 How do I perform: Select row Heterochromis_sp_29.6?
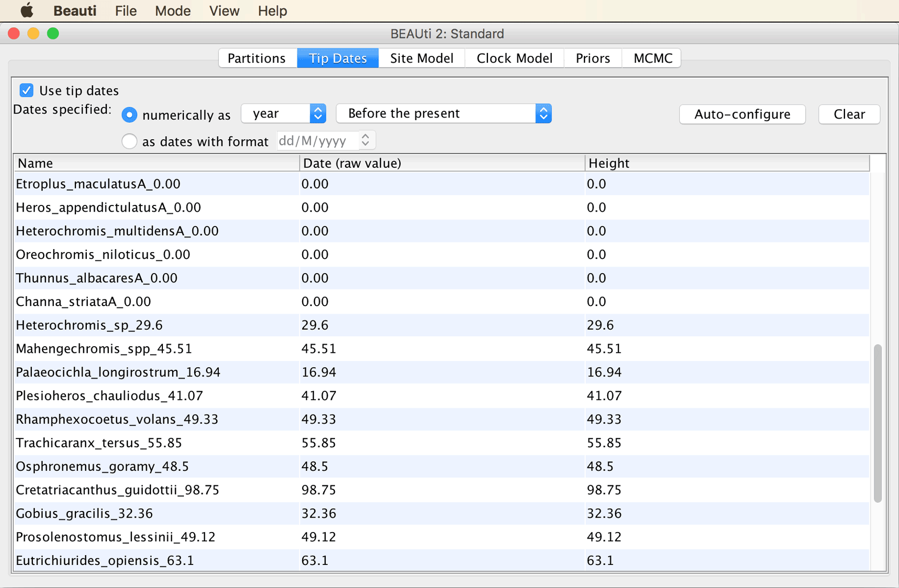[442, 325]
